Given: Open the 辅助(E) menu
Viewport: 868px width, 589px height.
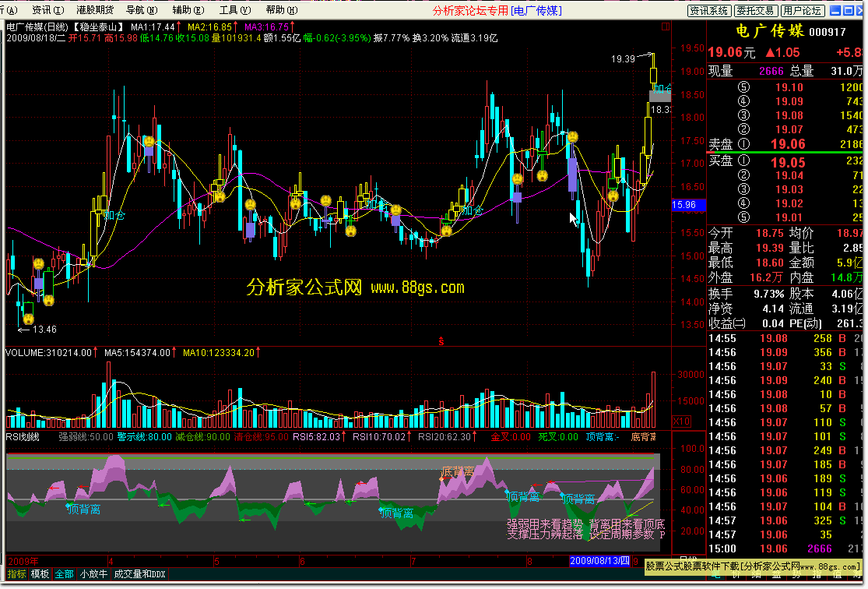Looking at the screenshot, I should [188, 10].
